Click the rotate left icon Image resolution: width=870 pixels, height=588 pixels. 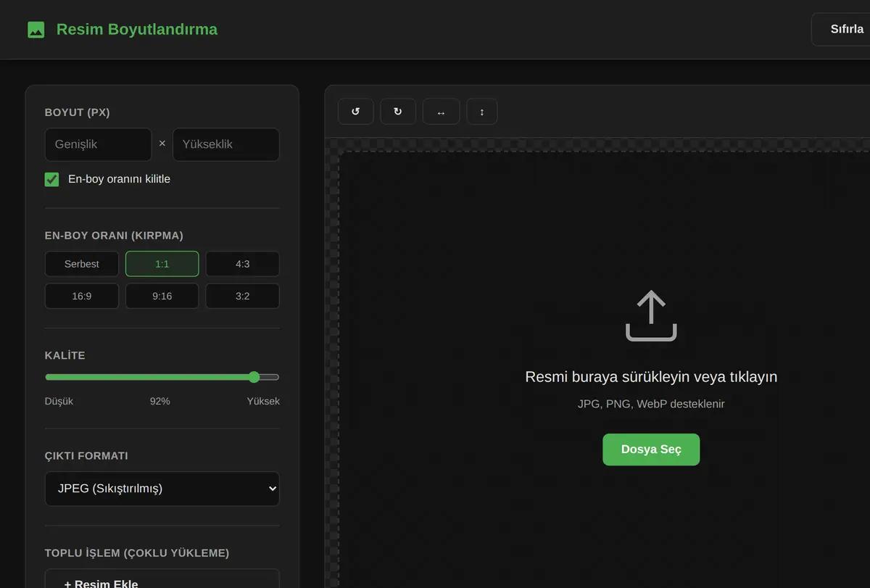pos(356,112)
